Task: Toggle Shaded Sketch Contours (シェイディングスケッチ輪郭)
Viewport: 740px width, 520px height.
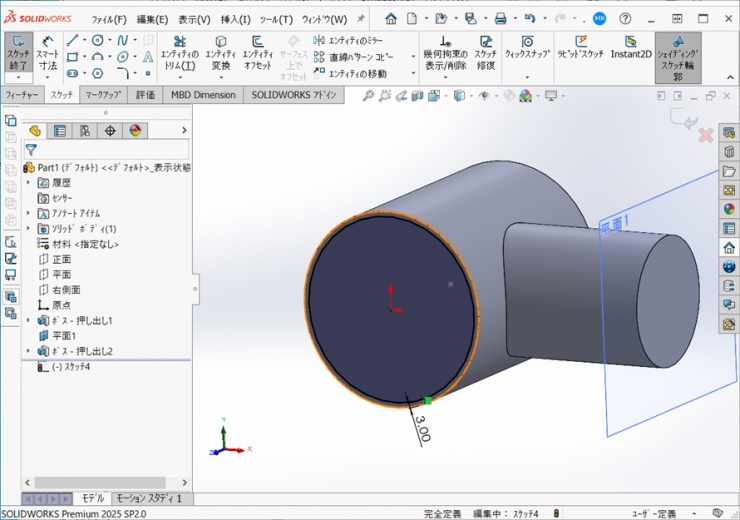Action: [677, 56]
